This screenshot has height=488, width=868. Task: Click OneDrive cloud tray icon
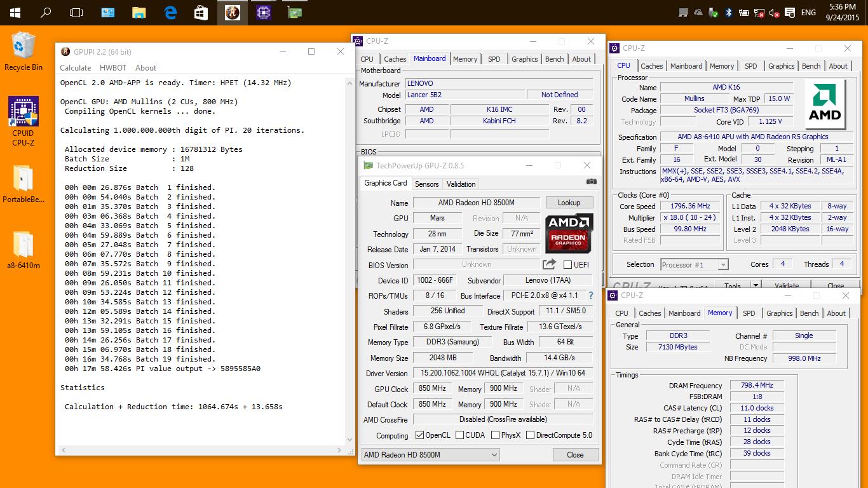[x=698, y=13]
